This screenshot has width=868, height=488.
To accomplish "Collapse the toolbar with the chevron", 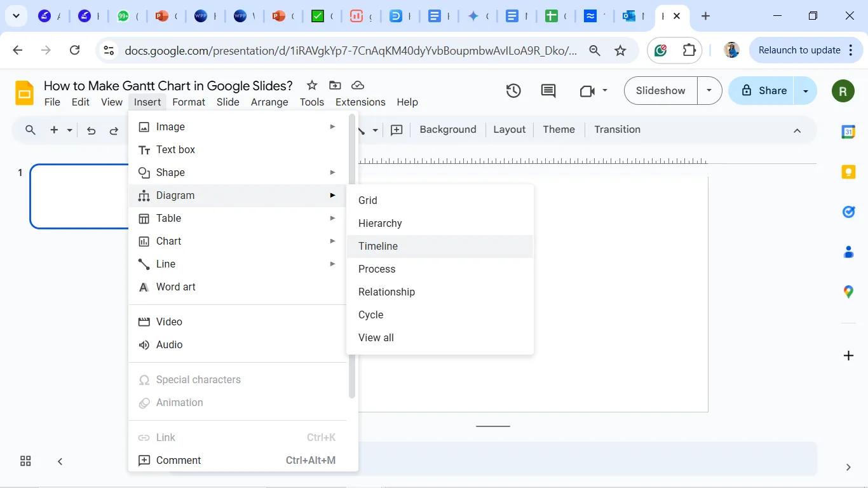I will pyautogui.click(x=797, y=130).
